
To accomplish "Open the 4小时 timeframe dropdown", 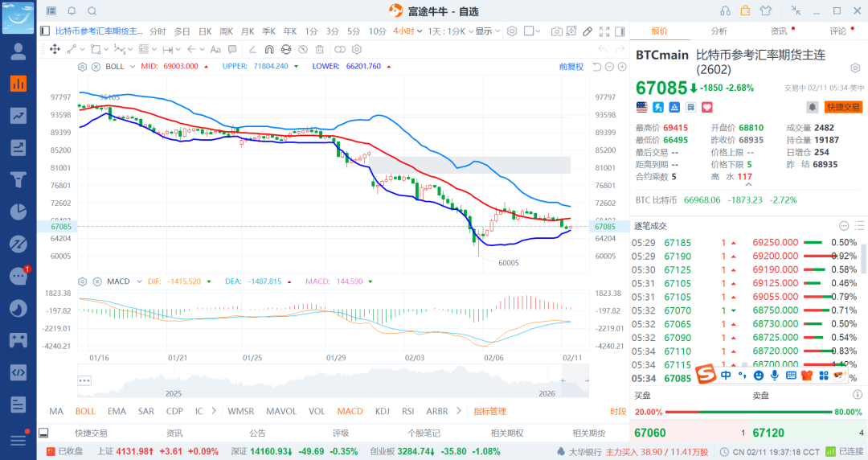I will click(x=407, y=31).
